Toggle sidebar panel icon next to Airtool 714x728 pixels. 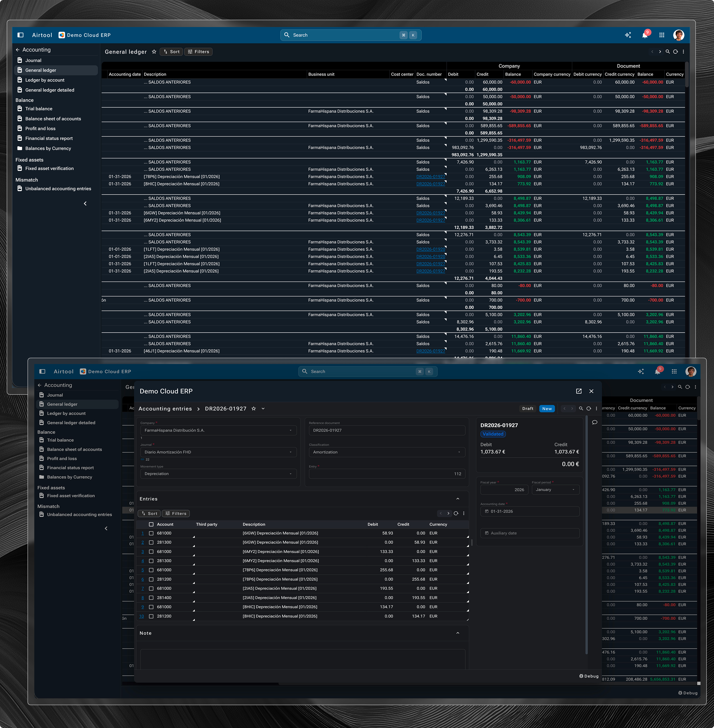click(21, 35)
